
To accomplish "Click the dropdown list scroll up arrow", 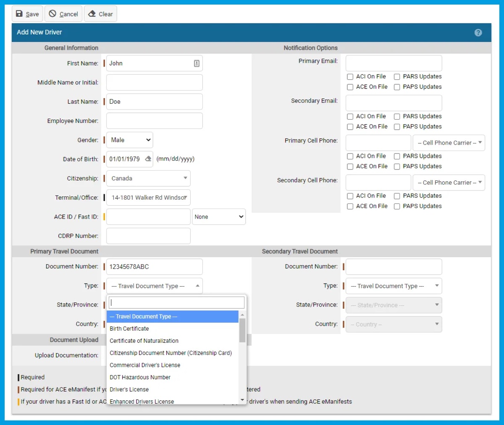I will pos(242,315).
